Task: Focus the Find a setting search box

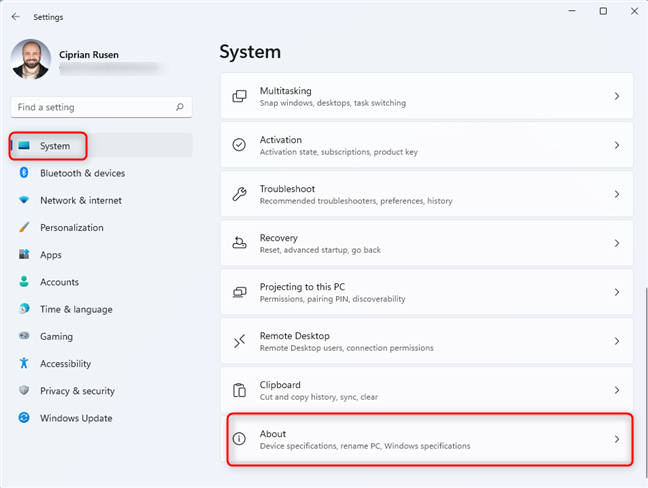Action: [90, 107]
